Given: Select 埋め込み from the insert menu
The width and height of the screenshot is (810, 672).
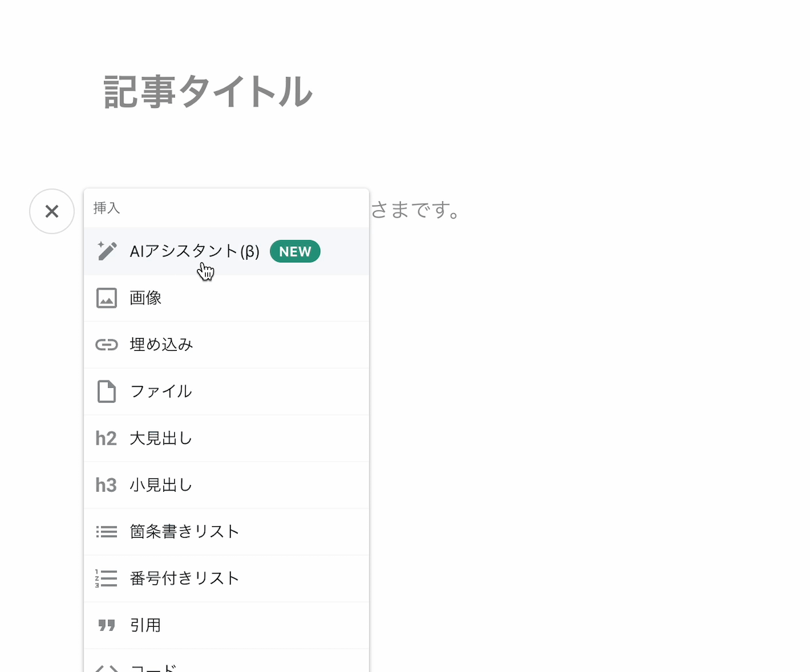Looking at the screenshot, I should click(x=161, y=345).
